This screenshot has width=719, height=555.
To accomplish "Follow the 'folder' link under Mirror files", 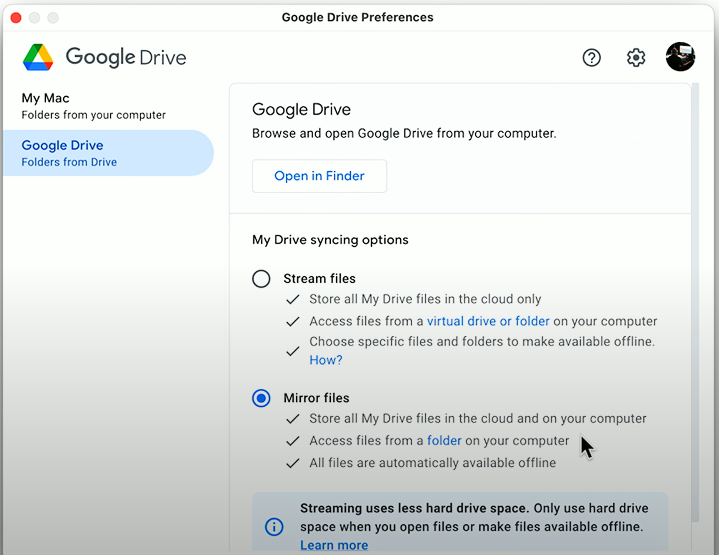I will [x=444, y=441].
